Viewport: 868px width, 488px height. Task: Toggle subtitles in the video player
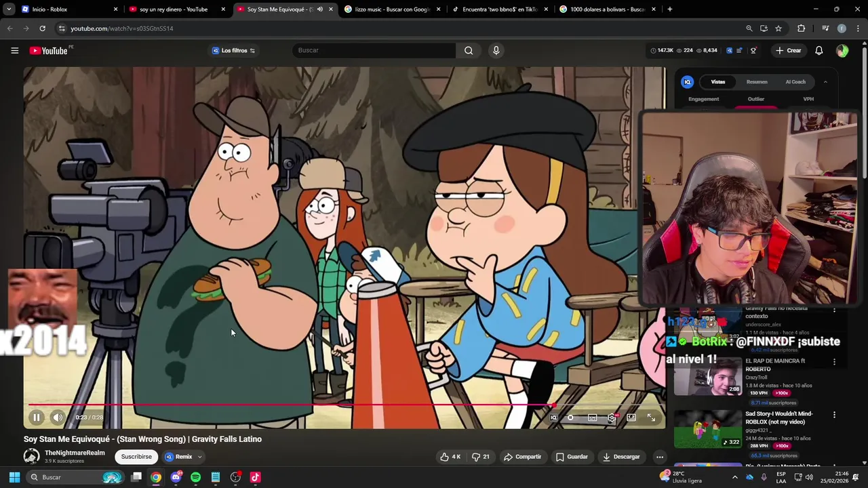click(x=592, y=418)
